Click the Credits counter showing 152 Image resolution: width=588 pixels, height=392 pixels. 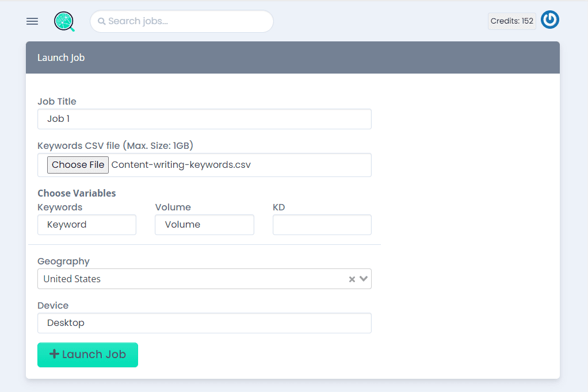coord(511,20)
